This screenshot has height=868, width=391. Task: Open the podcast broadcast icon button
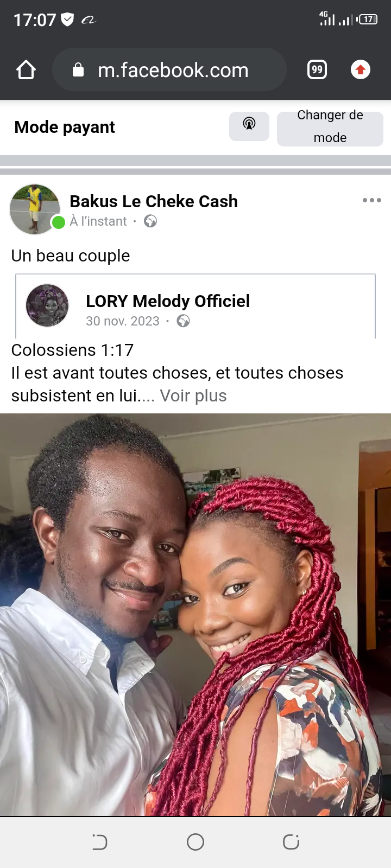[249, 126]
